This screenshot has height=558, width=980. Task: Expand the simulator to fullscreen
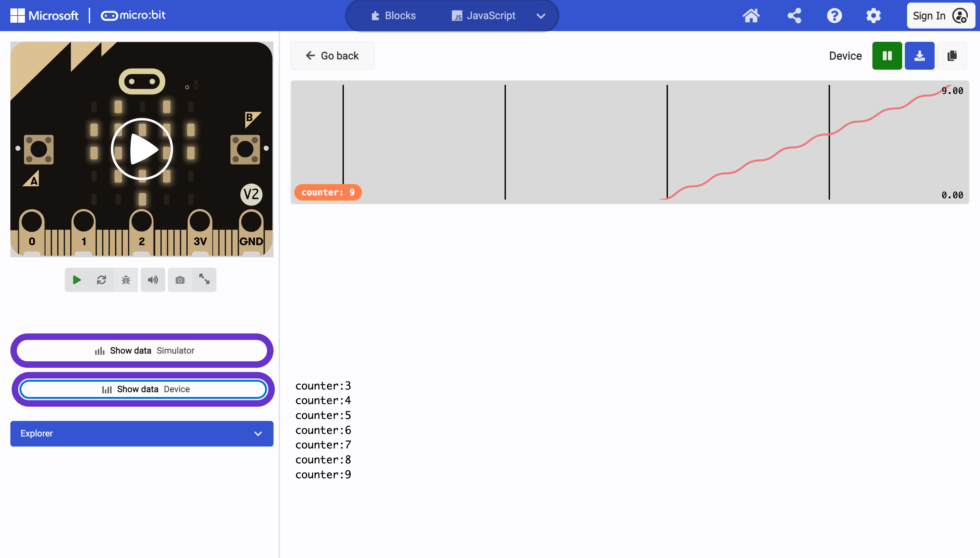204,280
